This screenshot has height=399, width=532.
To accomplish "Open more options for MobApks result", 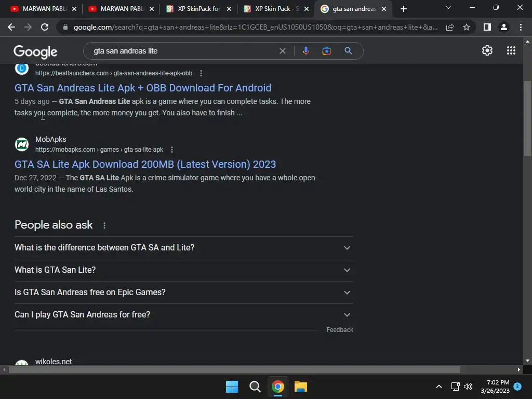I will tap(172, 150).
